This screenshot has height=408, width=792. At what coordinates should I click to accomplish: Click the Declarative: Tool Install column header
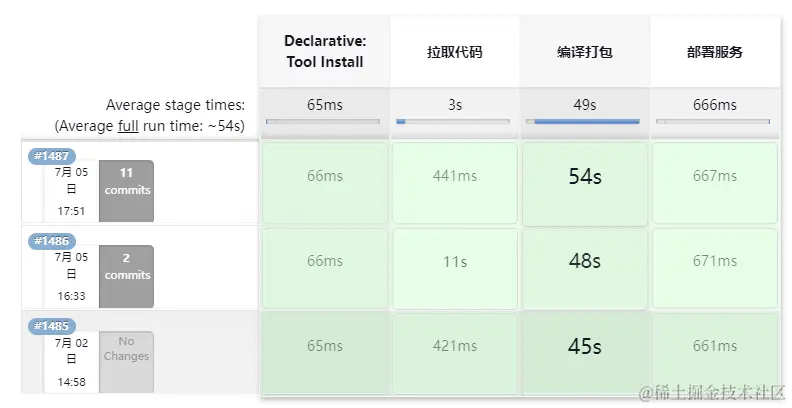click(x=325, y=52)
